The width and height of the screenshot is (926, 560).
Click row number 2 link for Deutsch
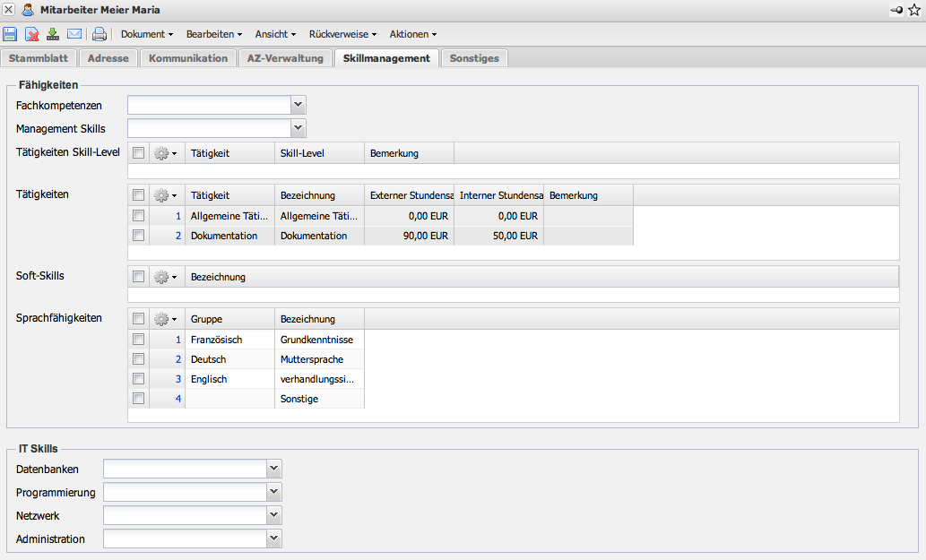tap(178, 359)
